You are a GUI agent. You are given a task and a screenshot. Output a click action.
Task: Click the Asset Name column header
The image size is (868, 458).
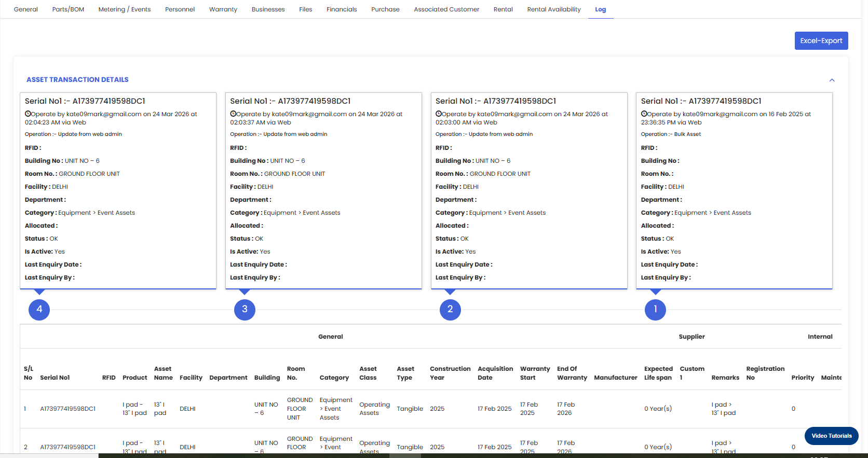pyautogui.click(x=164, y=373)
